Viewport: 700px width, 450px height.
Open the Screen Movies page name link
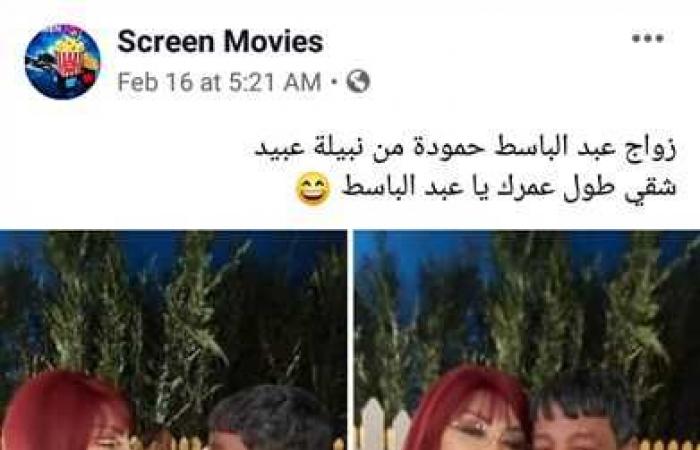[x=220, y=42]
